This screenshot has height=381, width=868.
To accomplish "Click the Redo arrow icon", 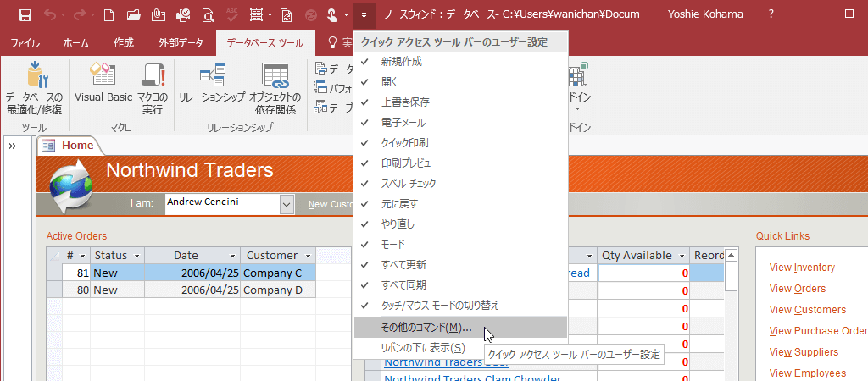I will click(x=80, y=15).
